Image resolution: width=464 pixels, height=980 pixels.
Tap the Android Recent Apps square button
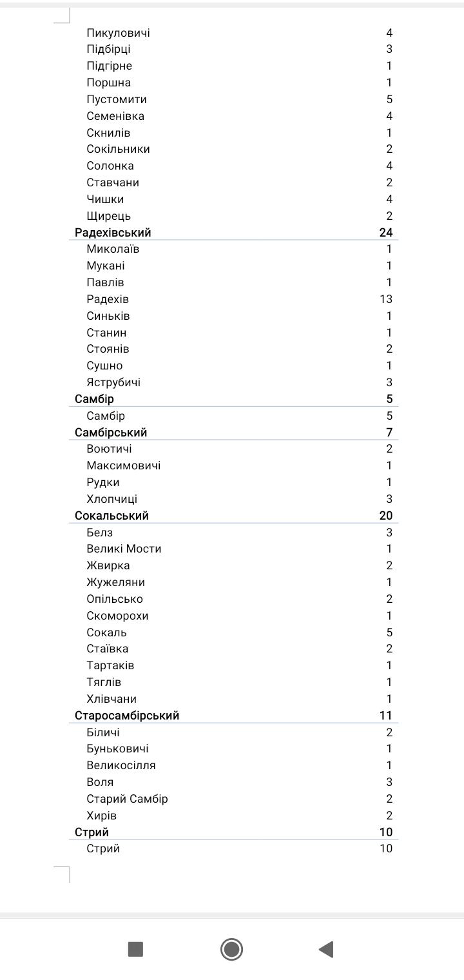(x=135, y=949)
